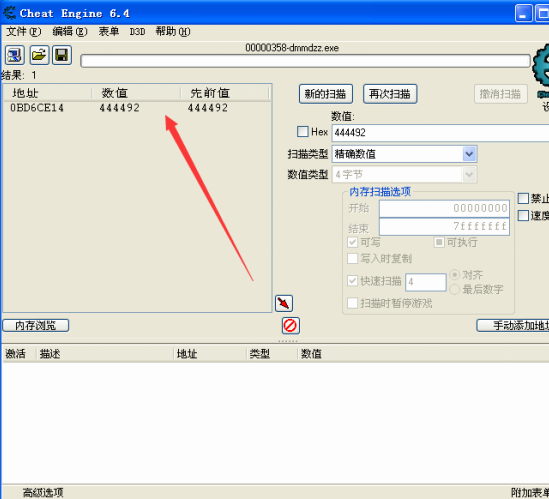Screen dimensions: 549x499
Task: Open the 文件 menu
Action: [x=23, y=32]
